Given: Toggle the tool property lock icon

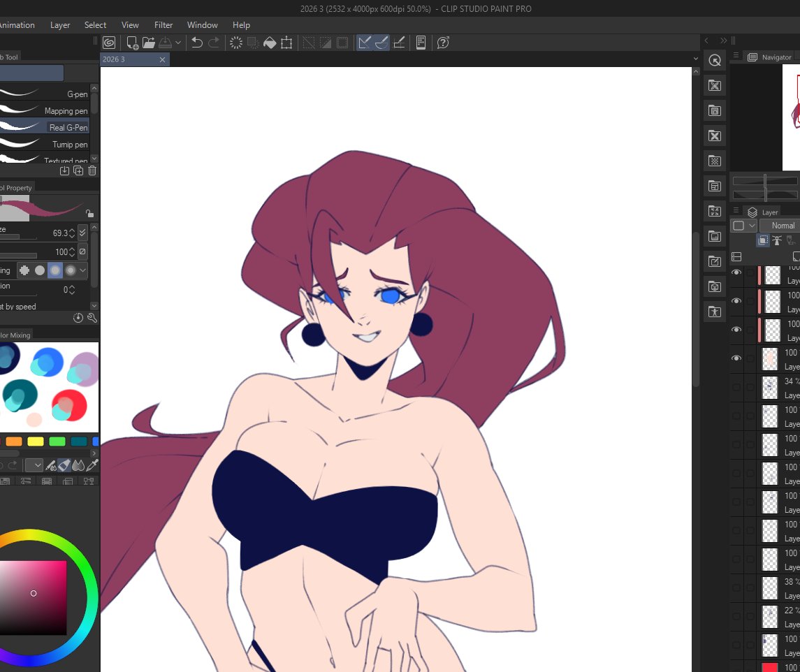Looking at the screenshot, I should [x=89, y=213].
